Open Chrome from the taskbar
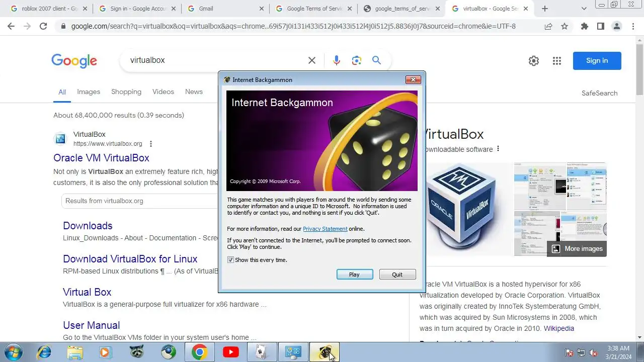This screenshot has width=644, height=362. point(199,352)
